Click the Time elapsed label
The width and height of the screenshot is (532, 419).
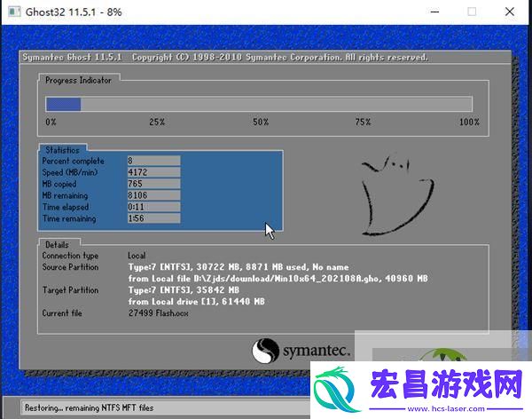tap(66, 207)
